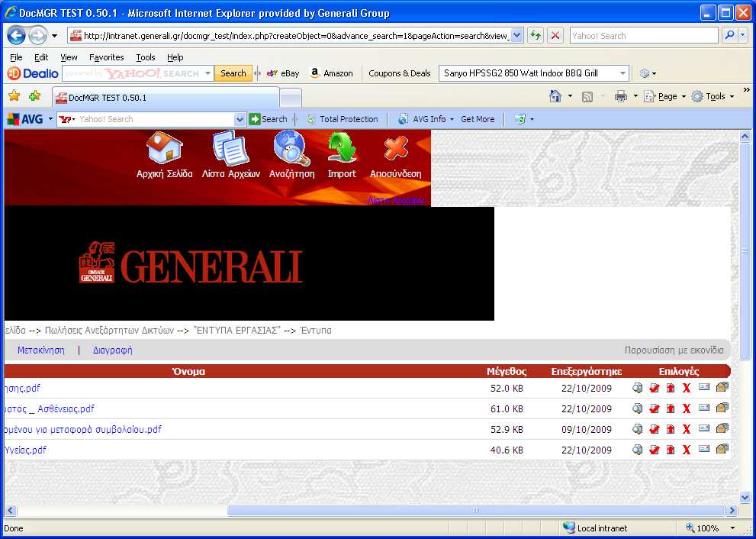The height and width of the screenshot is (539, 756).
Task: Click magnifier view icon in 40.6 KB row
Action: click(638, 450)
